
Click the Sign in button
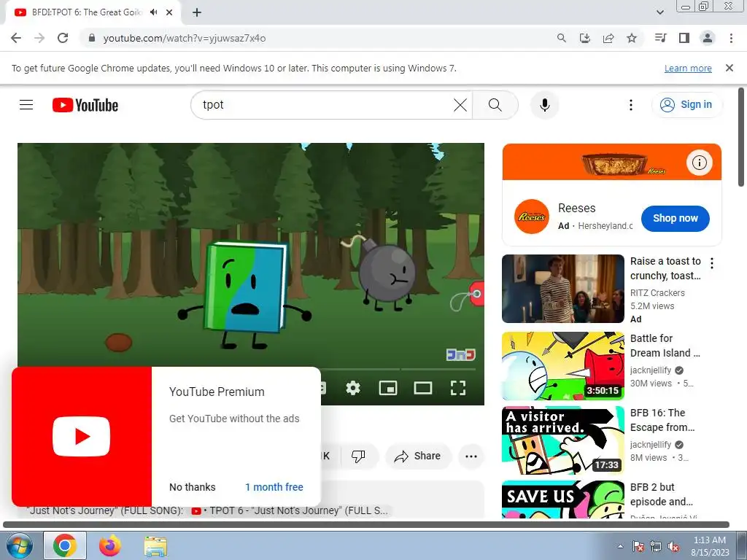(x=686, y=105)
